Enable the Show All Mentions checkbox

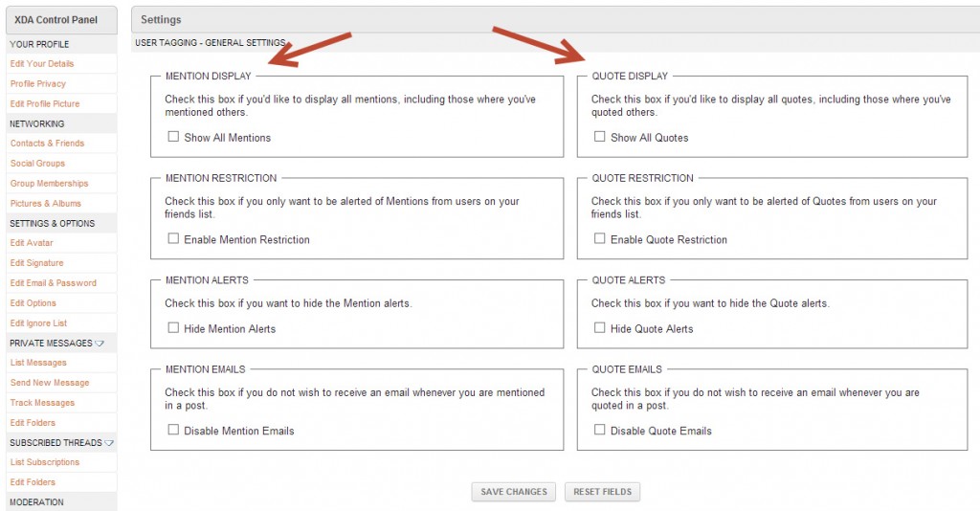click(x=173, y=136)
